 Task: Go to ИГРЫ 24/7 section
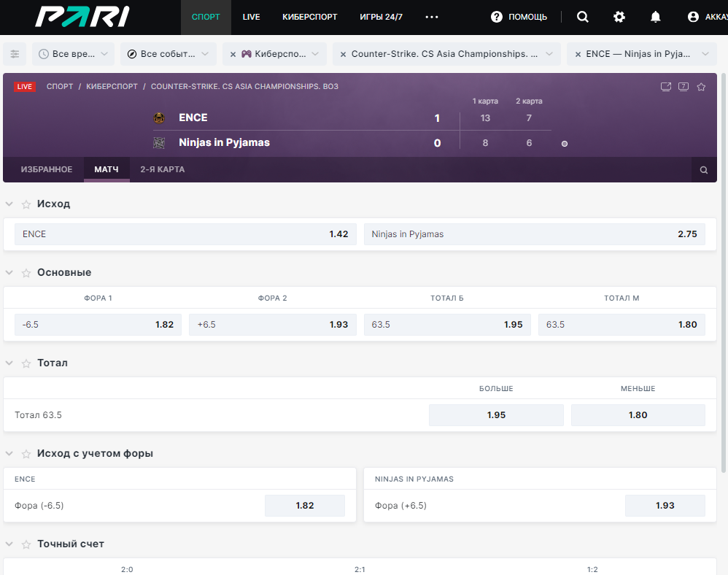coord(382,18)
